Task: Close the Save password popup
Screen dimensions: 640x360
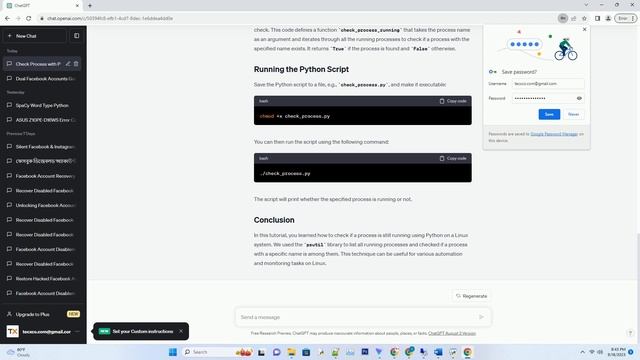Action: point(584,29)
